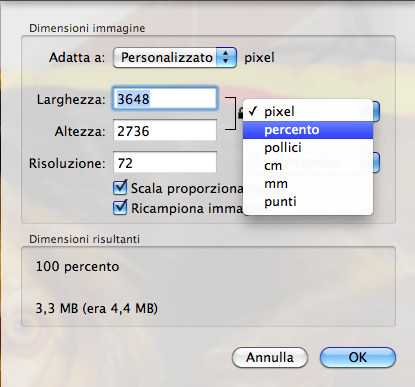This screenshot has height=387, width=415.
Task: Click the Annulla button
Action: pos(270,358)
